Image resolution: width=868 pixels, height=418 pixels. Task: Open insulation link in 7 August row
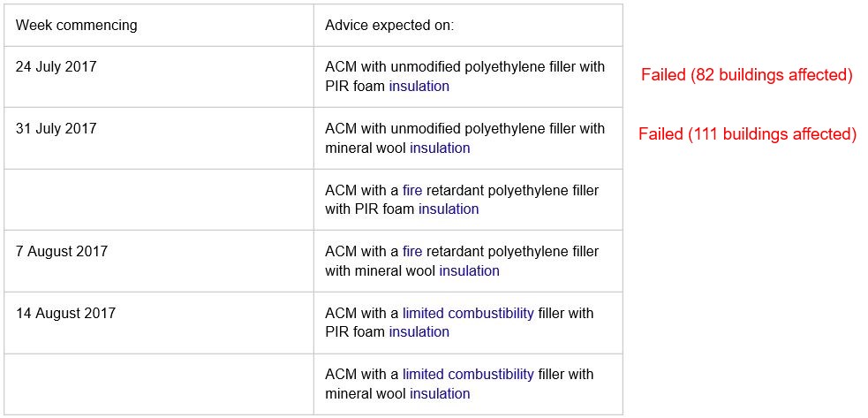click(470, 270)
